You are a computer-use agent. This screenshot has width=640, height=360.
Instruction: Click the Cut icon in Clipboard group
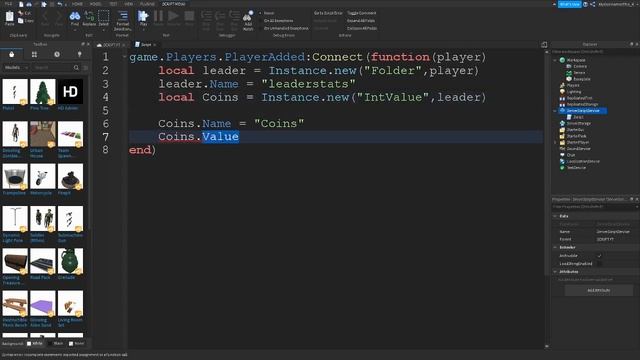21,13
